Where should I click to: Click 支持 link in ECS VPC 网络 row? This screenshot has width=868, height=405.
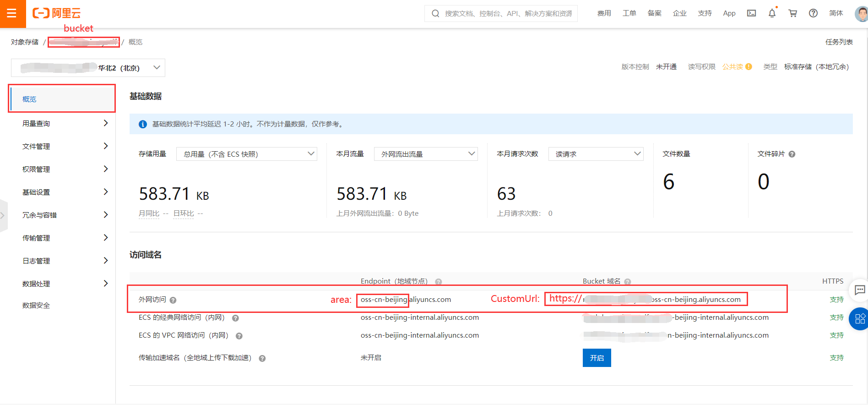(836, 335)
